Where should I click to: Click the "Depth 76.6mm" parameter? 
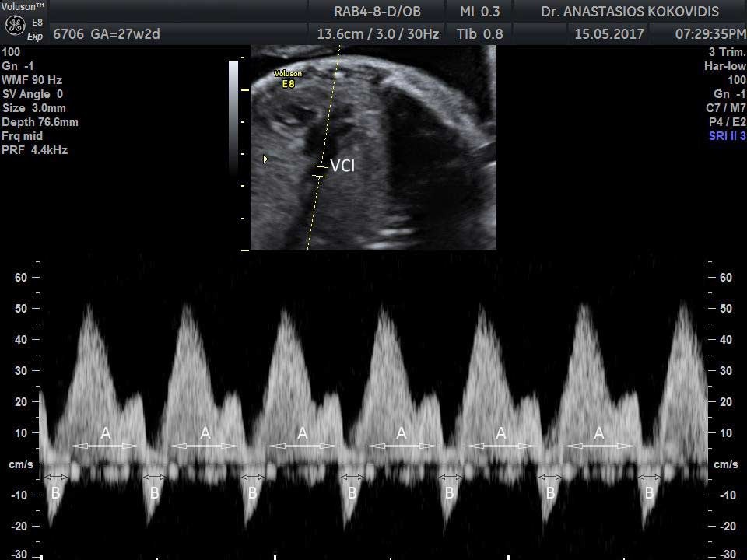[x=40, y=122]
